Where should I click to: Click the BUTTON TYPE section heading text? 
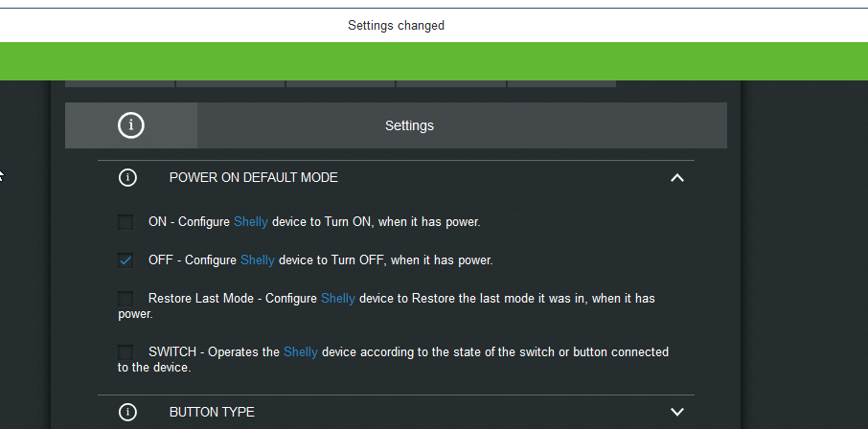(212, 413)
